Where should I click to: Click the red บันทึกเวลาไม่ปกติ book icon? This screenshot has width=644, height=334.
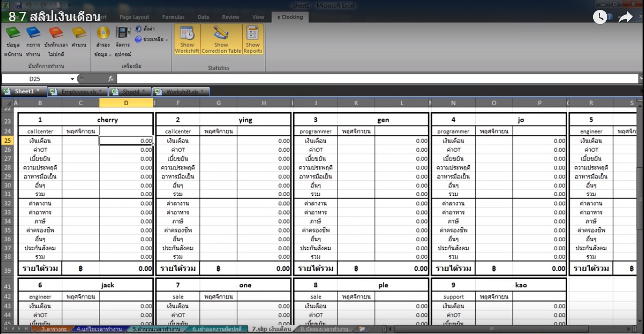(x=56, y=33)
